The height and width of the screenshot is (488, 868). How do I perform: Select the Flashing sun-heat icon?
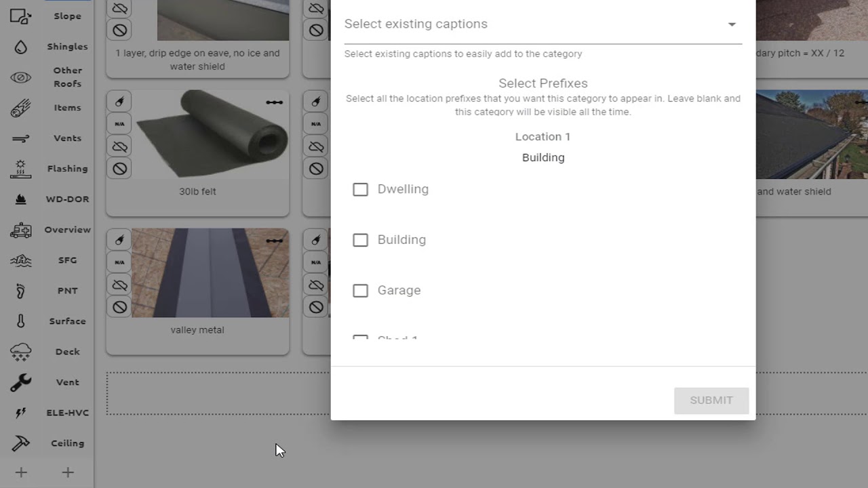pyautogui.click(x=21, y=169)
